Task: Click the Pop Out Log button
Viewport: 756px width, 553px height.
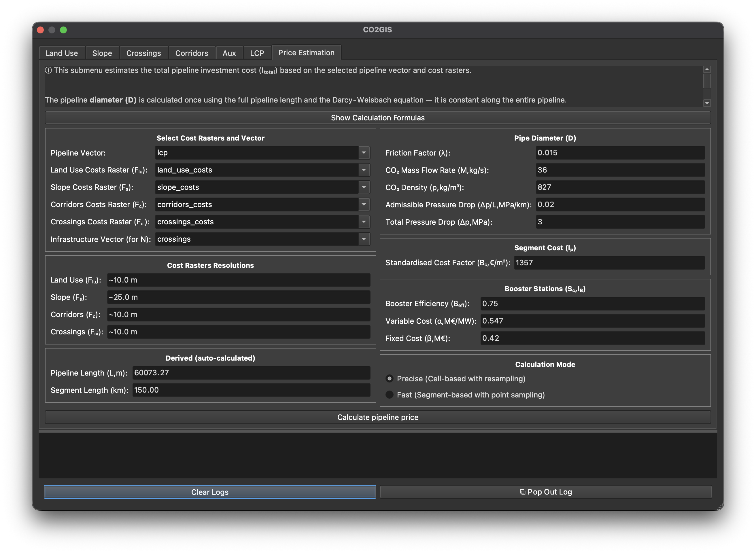Action: tap(545, 492)
